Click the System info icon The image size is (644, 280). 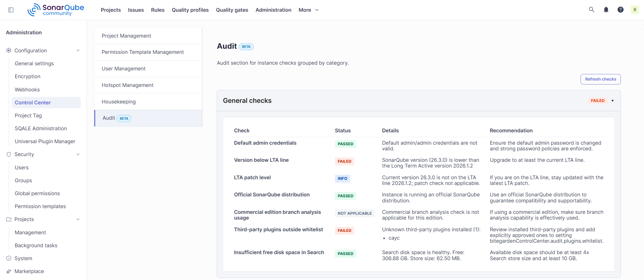[9, 258]
